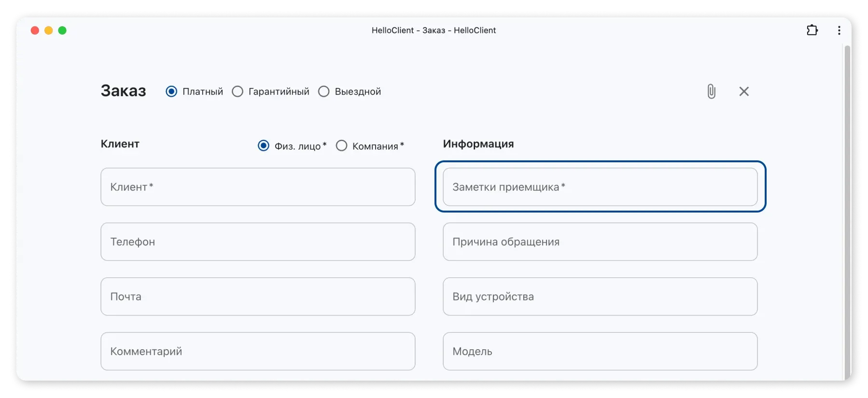Click the Причина обращения field
868x398 pixels.
[x=600, y=242]
